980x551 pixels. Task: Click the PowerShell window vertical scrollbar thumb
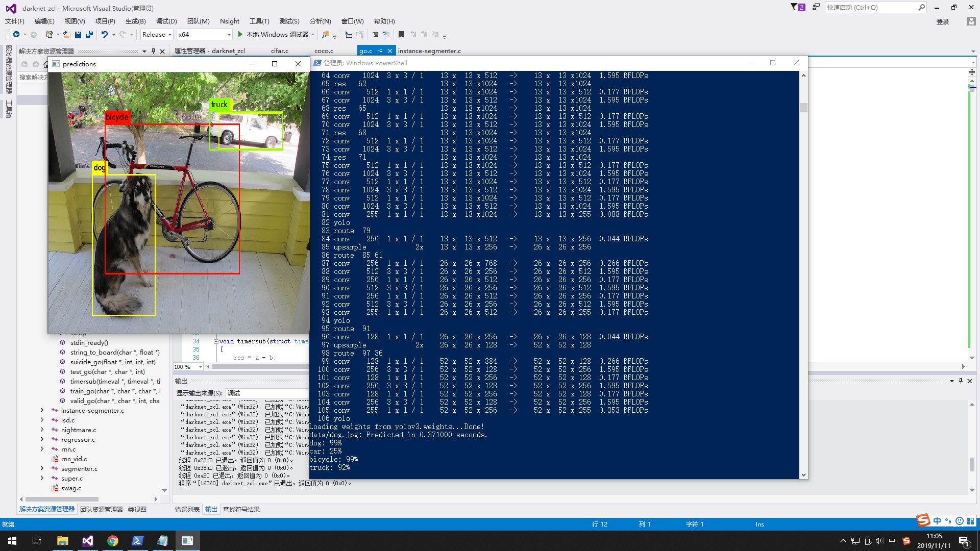[x=803, y=107]
